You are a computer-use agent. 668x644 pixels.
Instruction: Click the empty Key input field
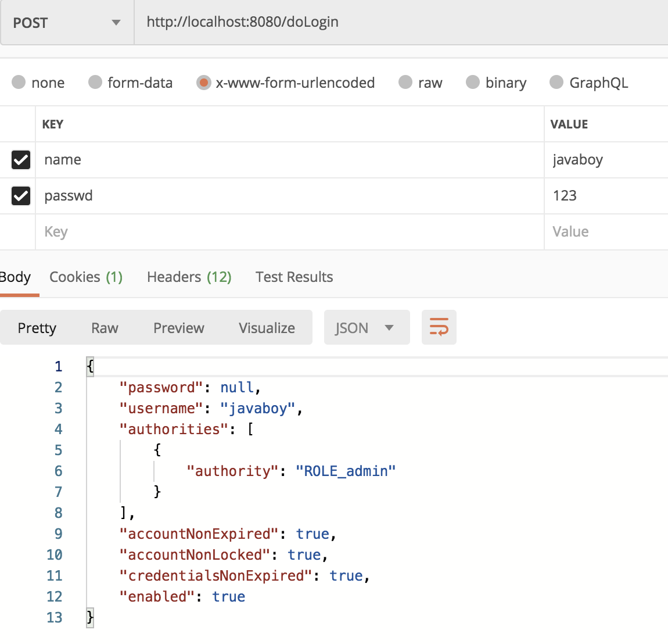pyautogui.click(x=289, y=232)
